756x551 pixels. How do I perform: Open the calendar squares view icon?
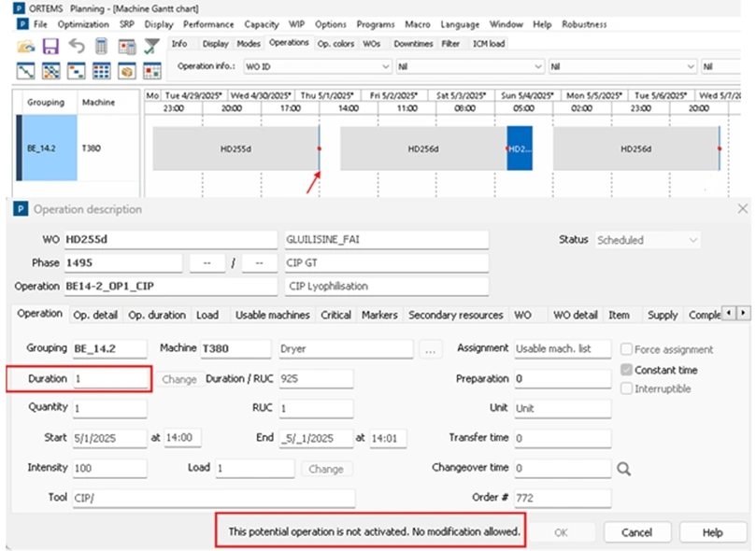point(152,71)
